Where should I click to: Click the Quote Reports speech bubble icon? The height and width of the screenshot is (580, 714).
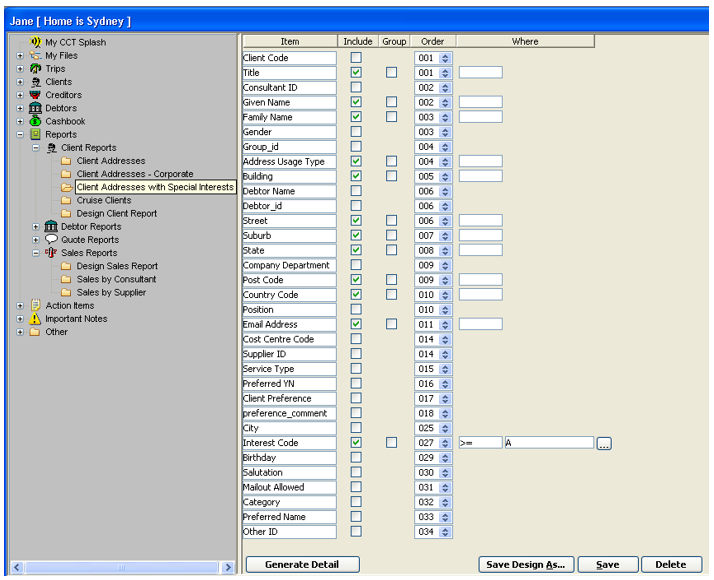pos(51,239)
